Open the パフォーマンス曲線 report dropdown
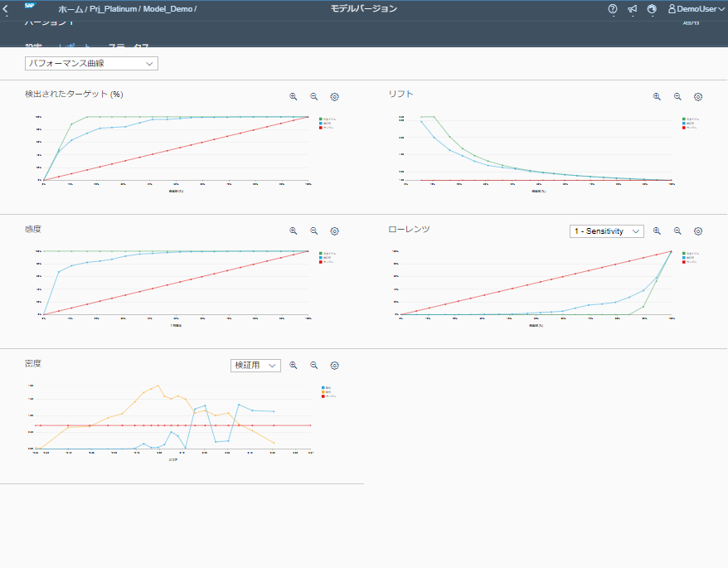Image resolution: width=728 pixels, height=568 pixels. point(91,63)
